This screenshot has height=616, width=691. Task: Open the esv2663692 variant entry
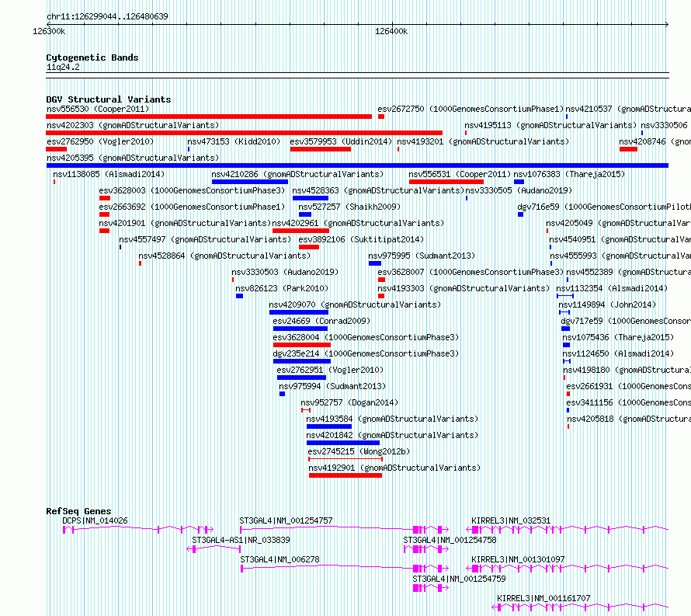click(192, 207)
